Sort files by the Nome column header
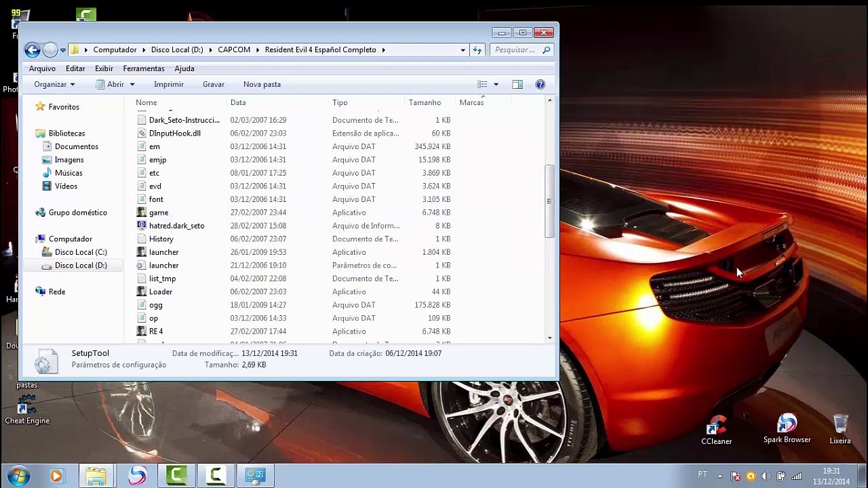 [146, 102]
